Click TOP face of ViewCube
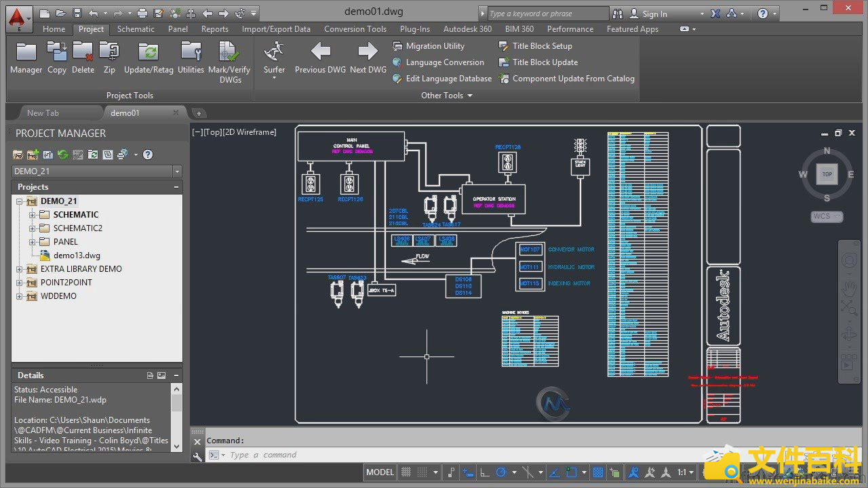This screenshot has height=488, width=868. click(x=827, y=174)
